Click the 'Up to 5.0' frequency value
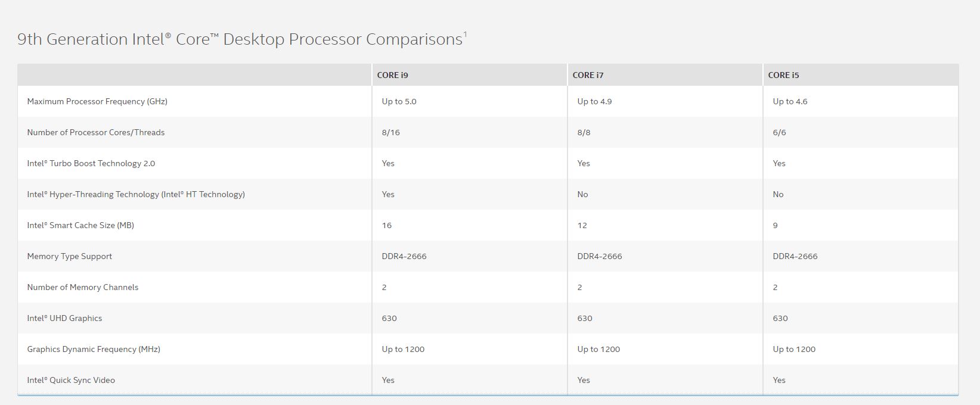Screen dimensions: 980x405 click(x=399, y=101)
